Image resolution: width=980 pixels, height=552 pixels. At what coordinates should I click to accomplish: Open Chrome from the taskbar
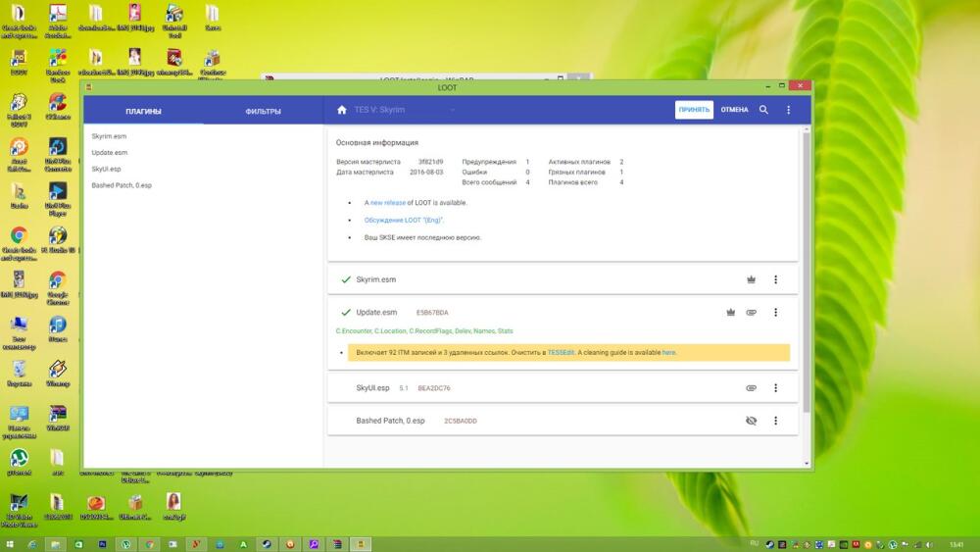tap(149, 544)
